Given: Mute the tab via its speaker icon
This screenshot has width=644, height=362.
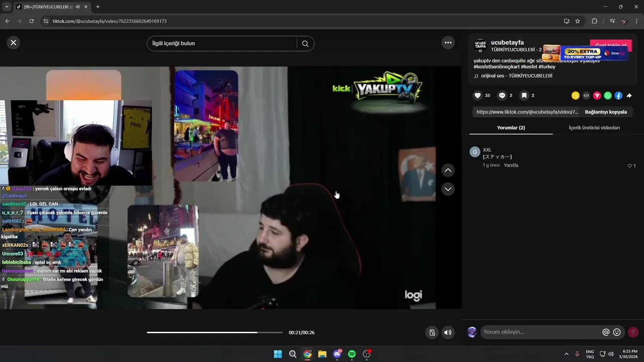Looking at the screenshot, I should pyautogui.click(x=77, y=7).
